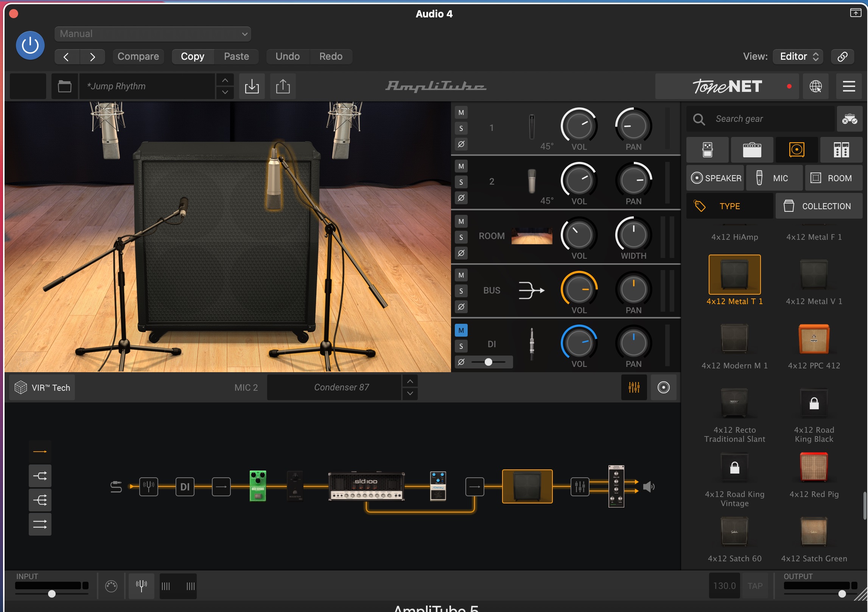
Task: Open the hamburger main menu
Action: click(849, 87)
